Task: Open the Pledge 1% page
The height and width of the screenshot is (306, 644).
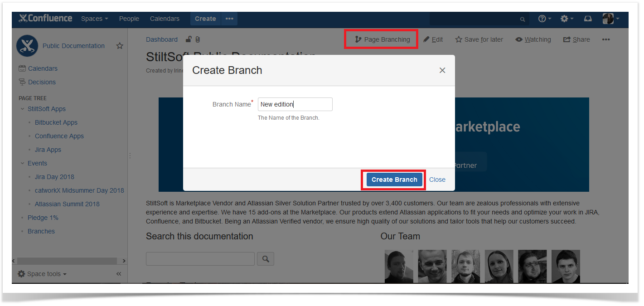Action: click(43, 218)
